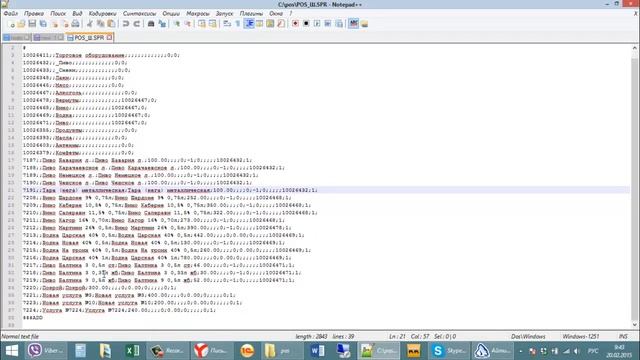Open the Окна menu
The height and width of the screenshot is (360, 640).
[276, 13]
